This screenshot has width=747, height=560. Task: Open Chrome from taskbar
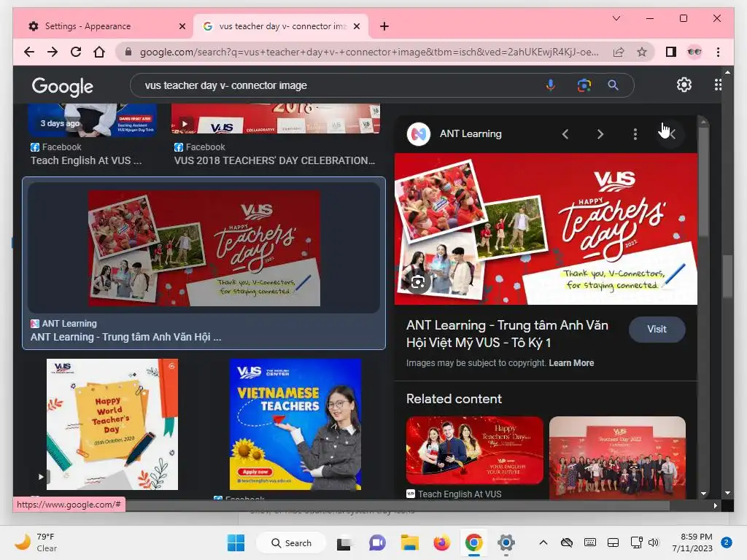coord(473,542)
